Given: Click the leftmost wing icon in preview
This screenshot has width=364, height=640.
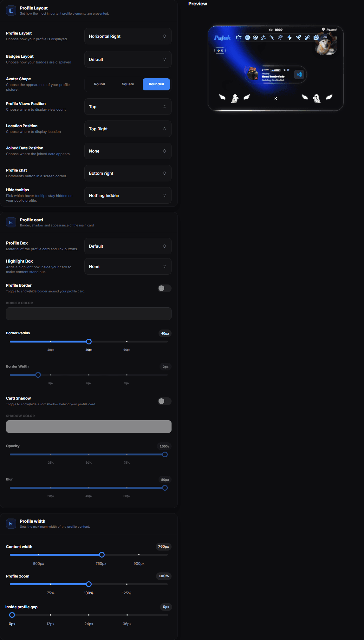Looking at the screenshot, I should (222, 97).
